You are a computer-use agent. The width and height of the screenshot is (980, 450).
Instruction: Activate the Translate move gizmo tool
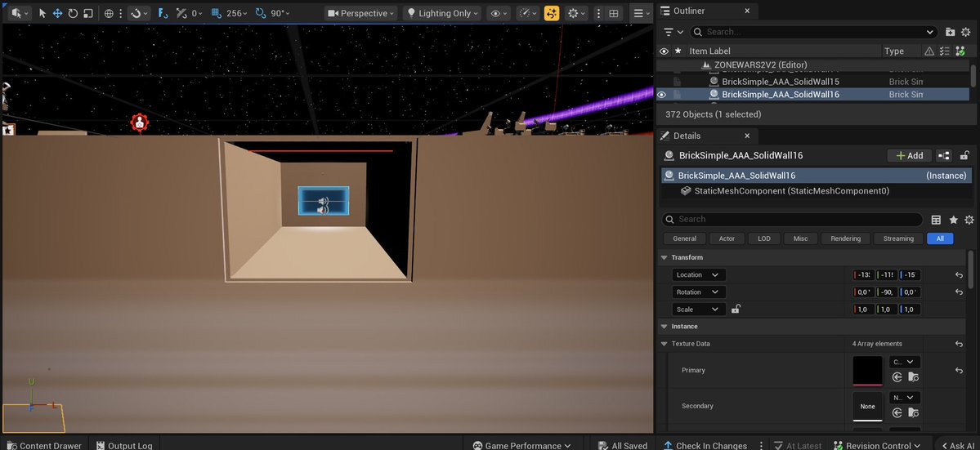(x=57, y=13)
